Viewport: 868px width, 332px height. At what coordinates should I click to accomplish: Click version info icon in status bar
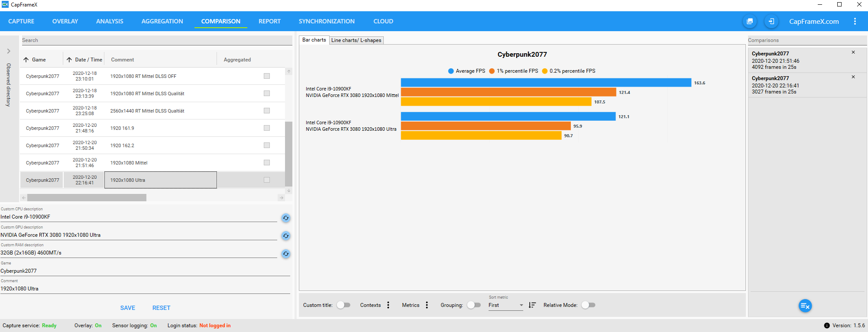pyautogui.click(x=827, y=326)
